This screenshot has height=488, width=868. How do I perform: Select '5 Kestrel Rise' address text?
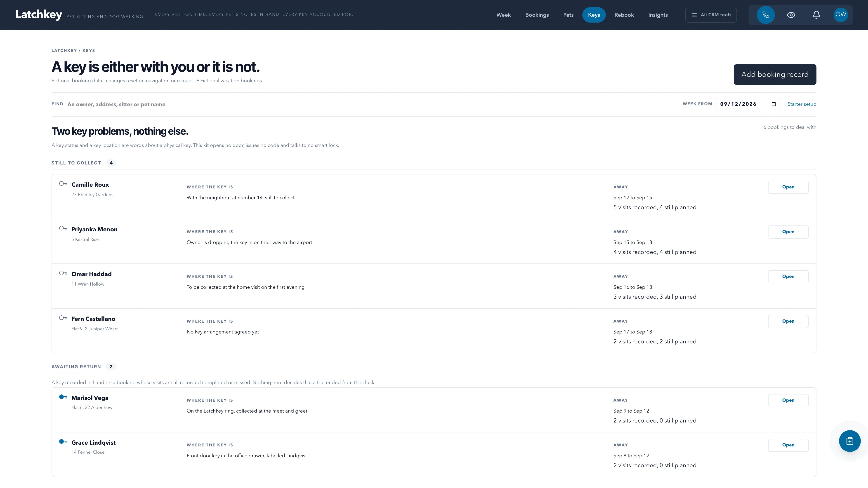85,239
